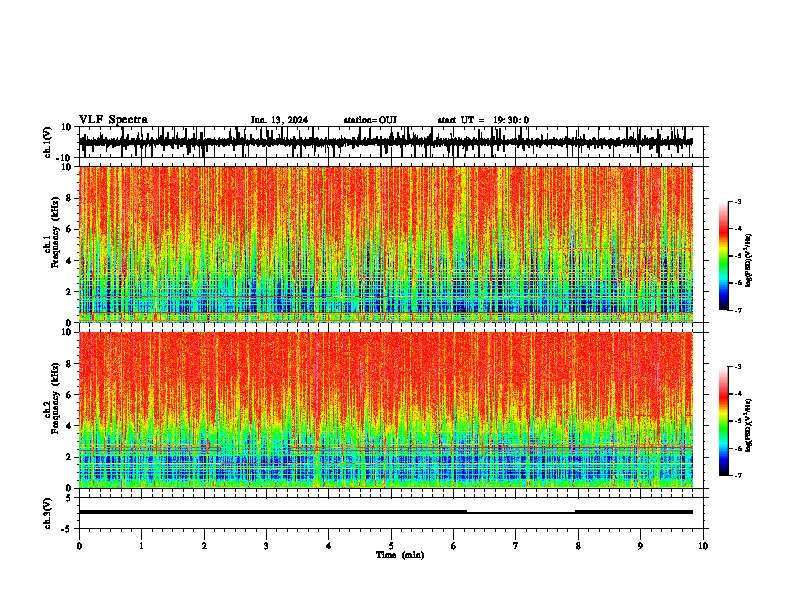Click the 6 kHz tick on ch.1 frequency axis

pyautogui.click(x=69, y=229)
